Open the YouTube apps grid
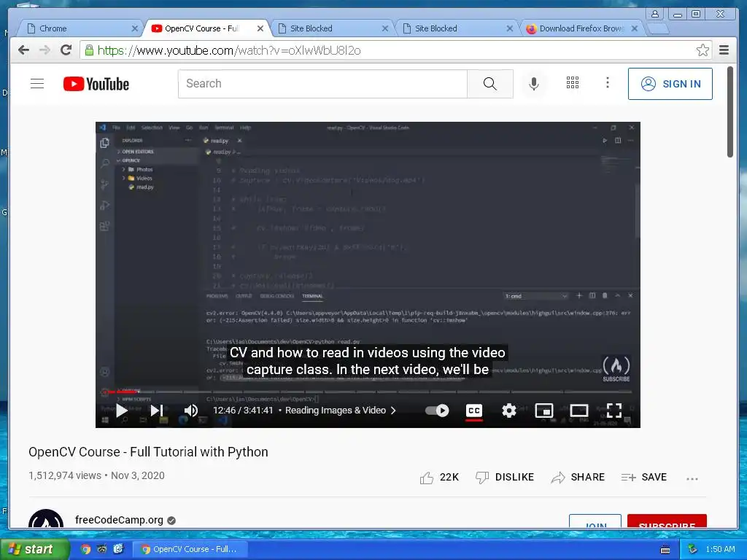Image resolution: width=747 pixels, height=560 pixels. click(x=572, y=83)
